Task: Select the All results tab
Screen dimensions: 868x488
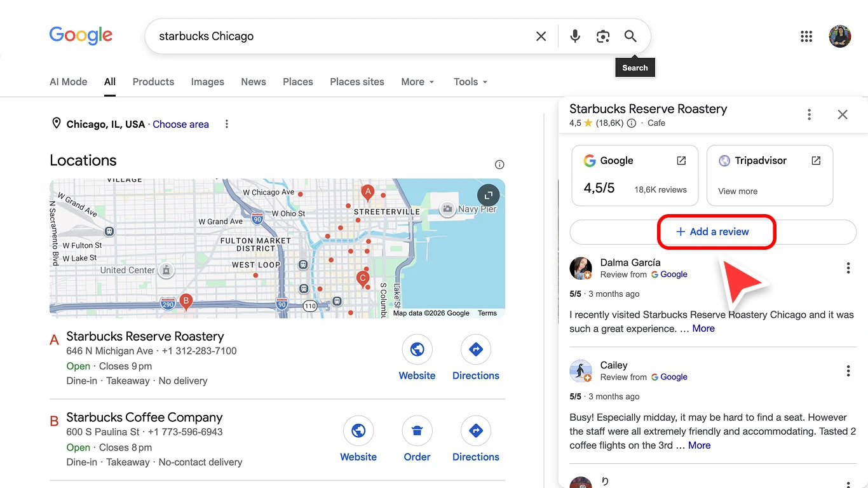Action: pos(110,82)
